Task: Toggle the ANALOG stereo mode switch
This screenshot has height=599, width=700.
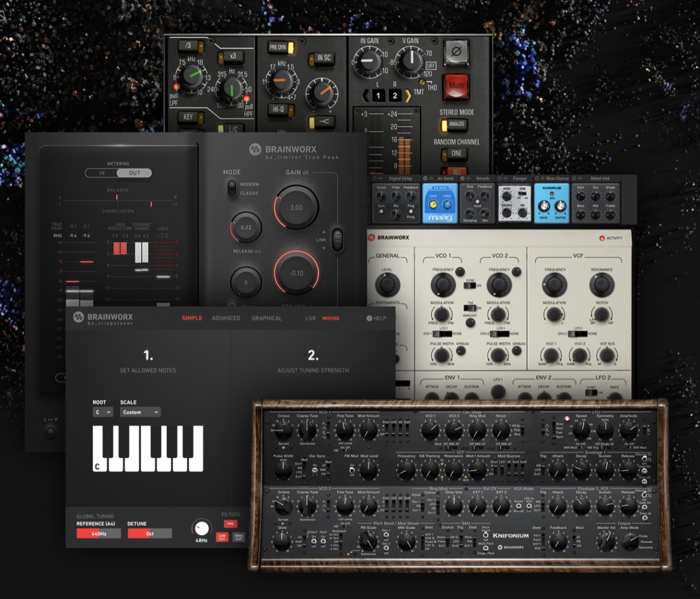Action: tap(453, 124)
